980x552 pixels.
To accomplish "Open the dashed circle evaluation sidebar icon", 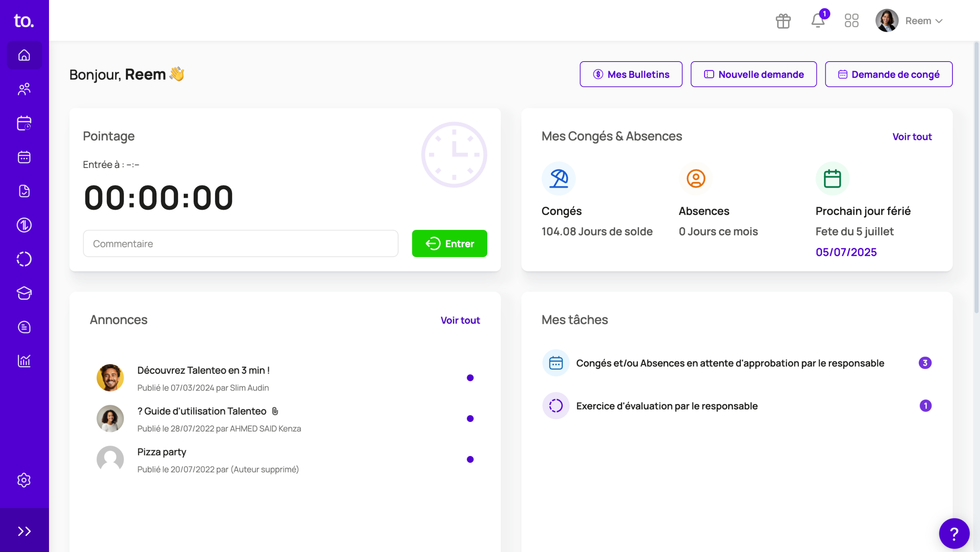I will point(24,259).
